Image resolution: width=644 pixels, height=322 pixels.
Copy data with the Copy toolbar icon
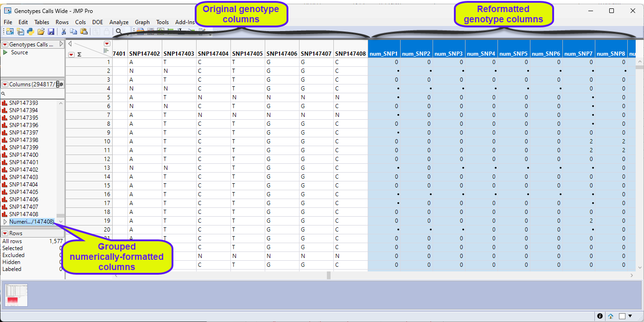pos(74,31)
